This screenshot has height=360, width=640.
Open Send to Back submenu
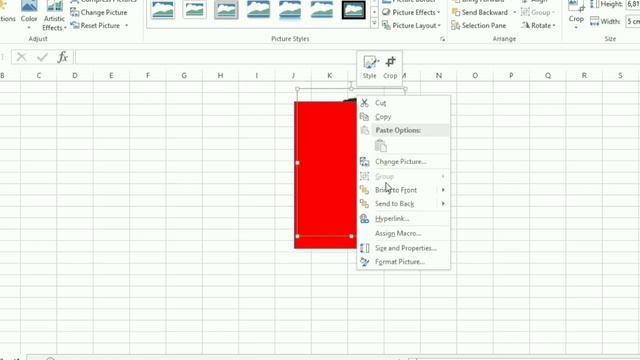(x=403, y=204)
